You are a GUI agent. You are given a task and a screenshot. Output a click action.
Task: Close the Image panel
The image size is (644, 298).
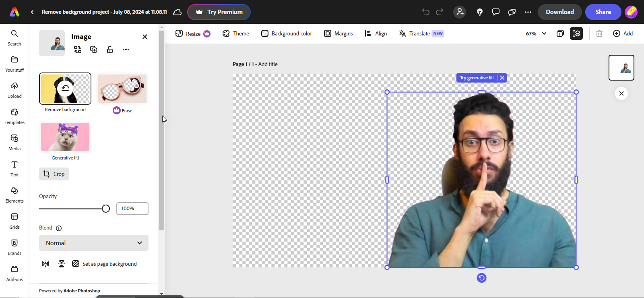[145, 37]
